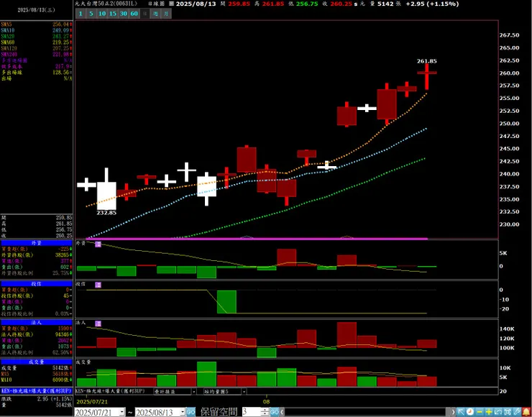Focus the reserved space value field
This screenshot has height=417, width=532.
point(252,412)
